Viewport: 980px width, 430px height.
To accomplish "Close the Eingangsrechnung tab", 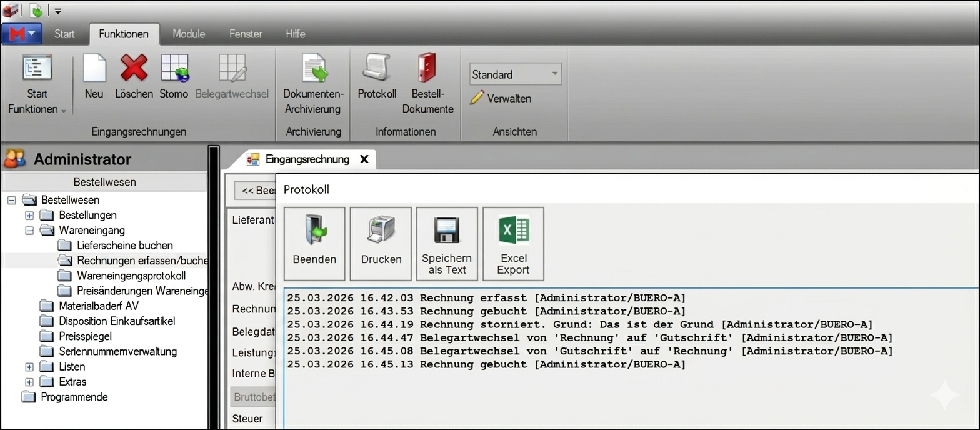I will (x=364, y=159).
